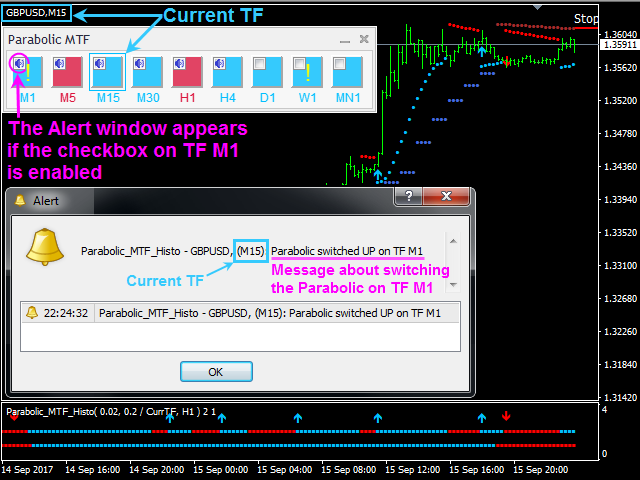Toggle the H4 alert sound checkbox
The width and height of the screenshot is (640, 480).
pyautogui.click(x=220, y=64)
